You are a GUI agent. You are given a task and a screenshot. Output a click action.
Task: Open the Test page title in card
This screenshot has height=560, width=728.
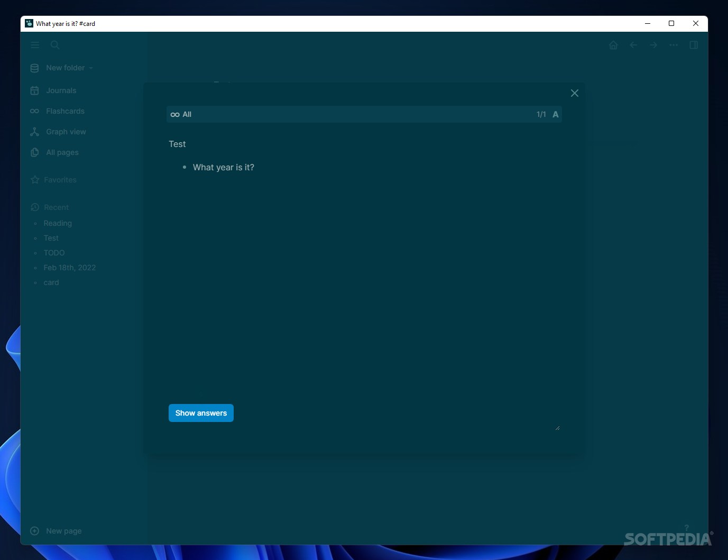[177, 144]
